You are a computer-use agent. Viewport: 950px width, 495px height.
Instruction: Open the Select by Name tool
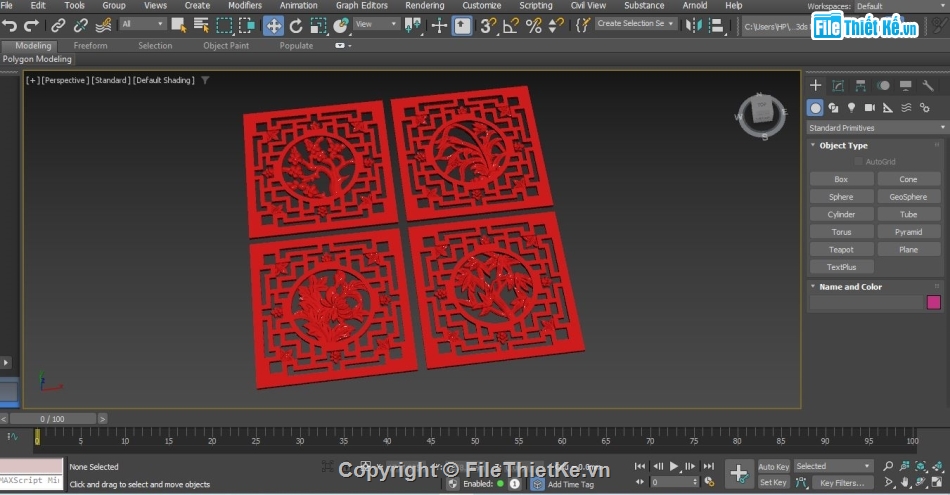pyautogui.click(x=201, y=25)
